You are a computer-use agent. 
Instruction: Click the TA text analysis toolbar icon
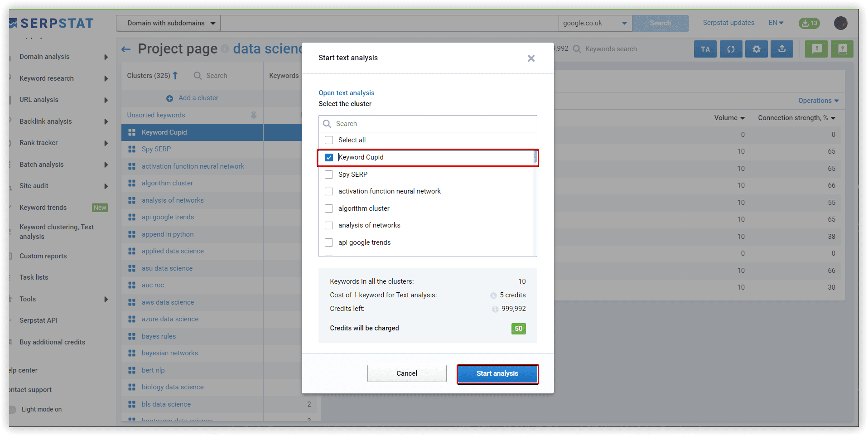pos(705,49)
